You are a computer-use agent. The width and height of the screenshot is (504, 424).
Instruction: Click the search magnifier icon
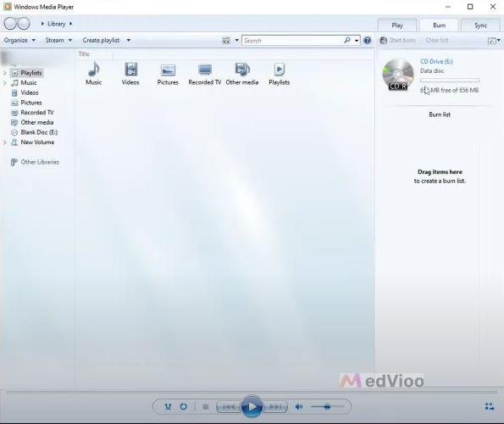pyautogui.click(x=347, y=40)
